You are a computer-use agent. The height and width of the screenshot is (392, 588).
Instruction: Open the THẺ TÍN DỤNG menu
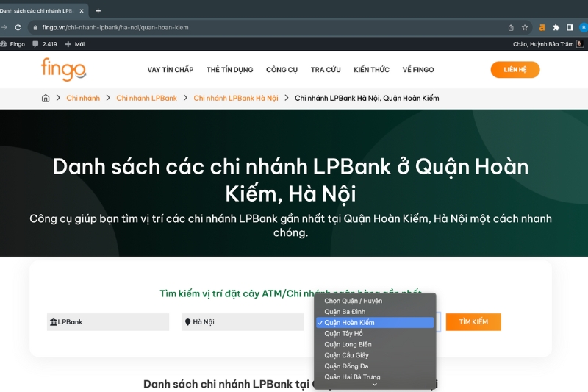click(x=229, y=70)
